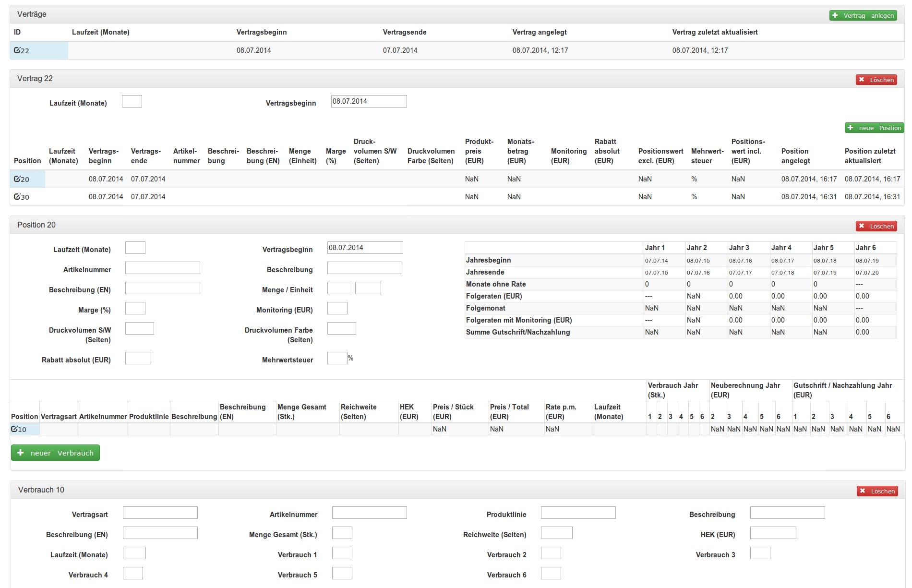Select the Produktlinie input field
The height and width of the screenshot is (588, 912).
578,513
